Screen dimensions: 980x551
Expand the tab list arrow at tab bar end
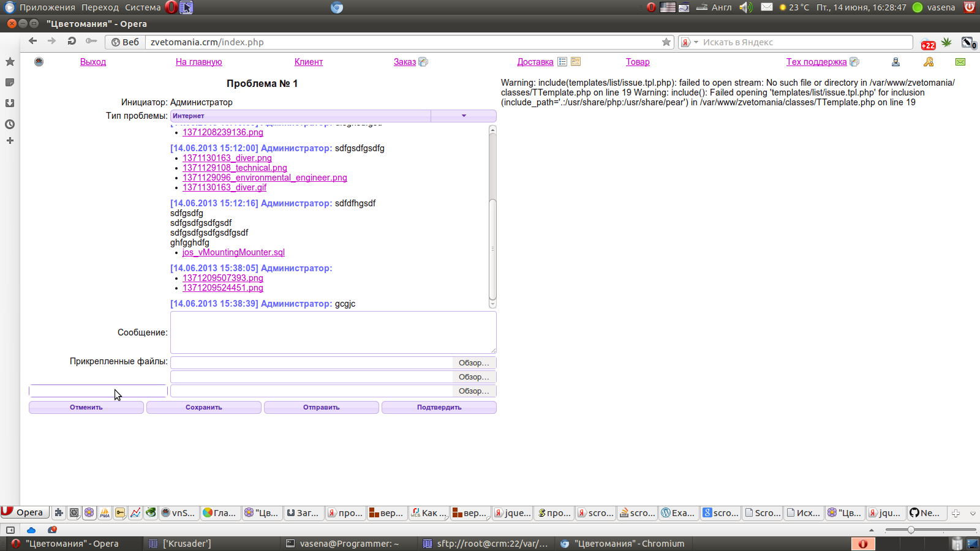coord(973,514)
